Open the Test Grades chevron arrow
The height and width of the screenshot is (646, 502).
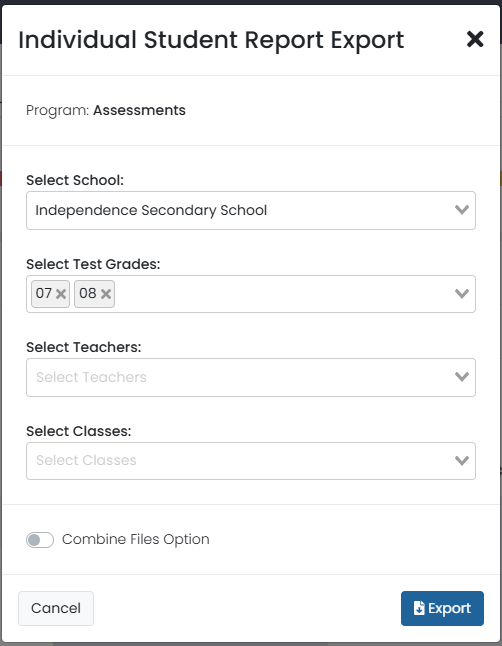[x=462, y=293]
